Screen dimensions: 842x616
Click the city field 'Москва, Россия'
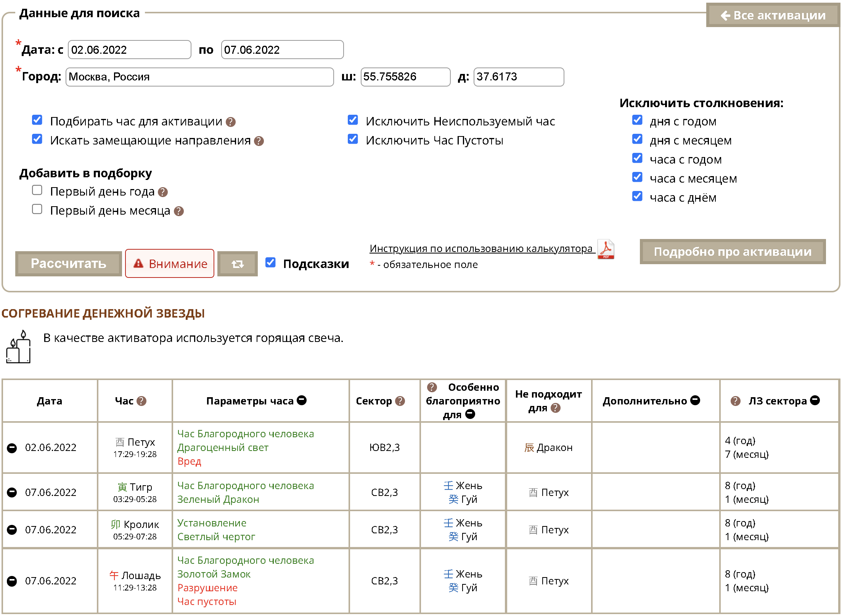[200, 77]
